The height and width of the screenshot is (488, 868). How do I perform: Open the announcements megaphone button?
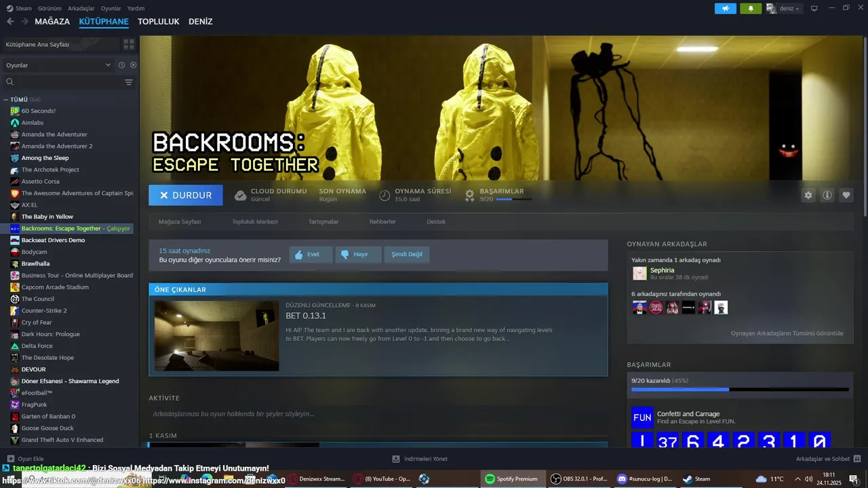coord(725,9)
